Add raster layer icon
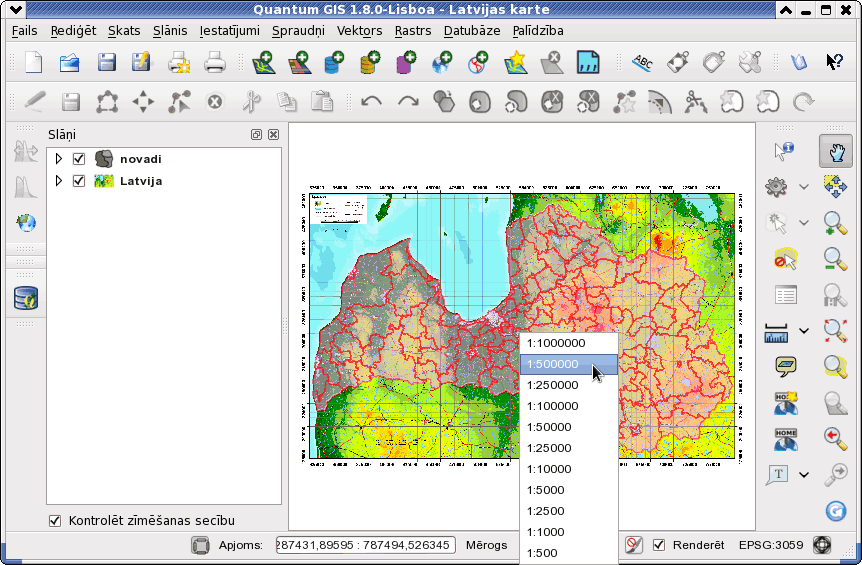This screenshot has width=862, height=565. 299,62
